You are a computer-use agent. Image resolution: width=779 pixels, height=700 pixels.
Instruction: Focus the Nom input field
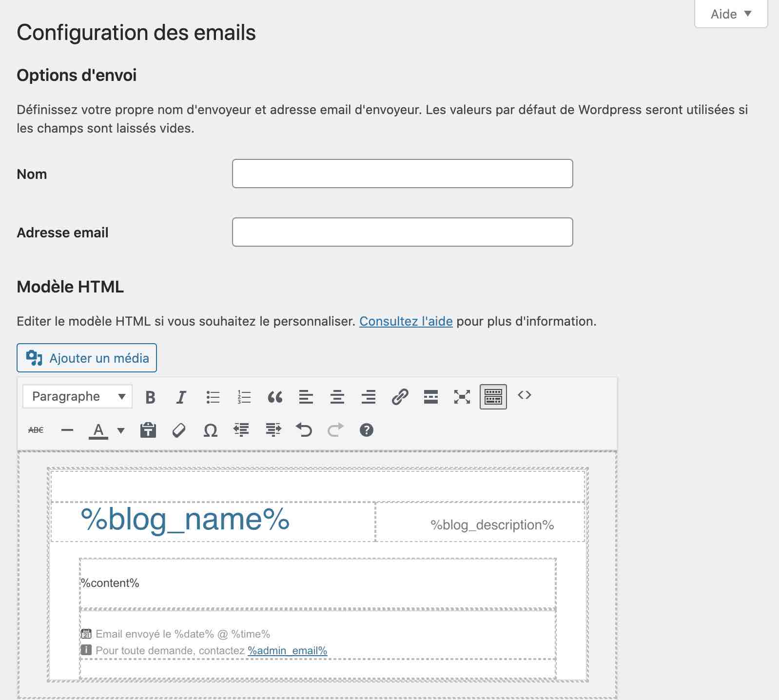coord(402,174)
